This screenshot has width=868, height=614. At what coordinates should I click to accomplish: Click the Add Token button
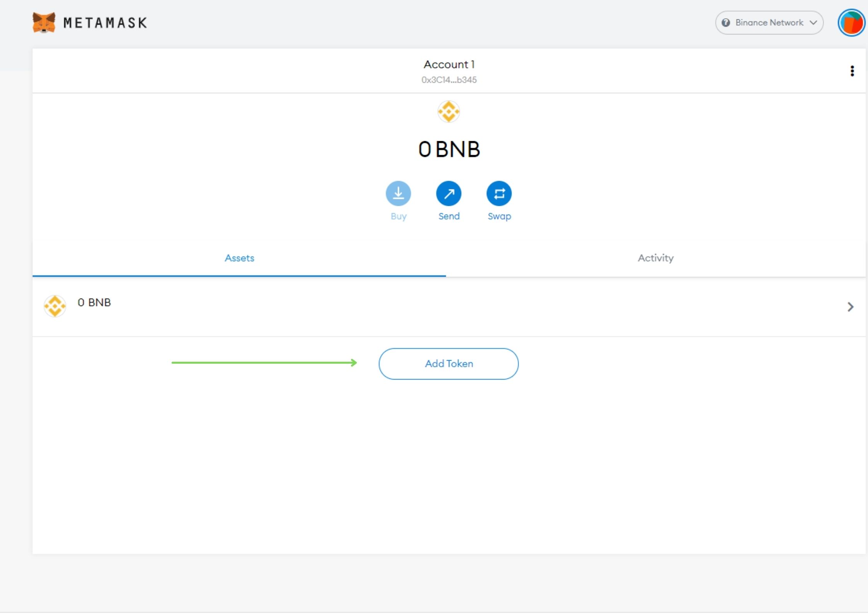click(x=448, y=364)
